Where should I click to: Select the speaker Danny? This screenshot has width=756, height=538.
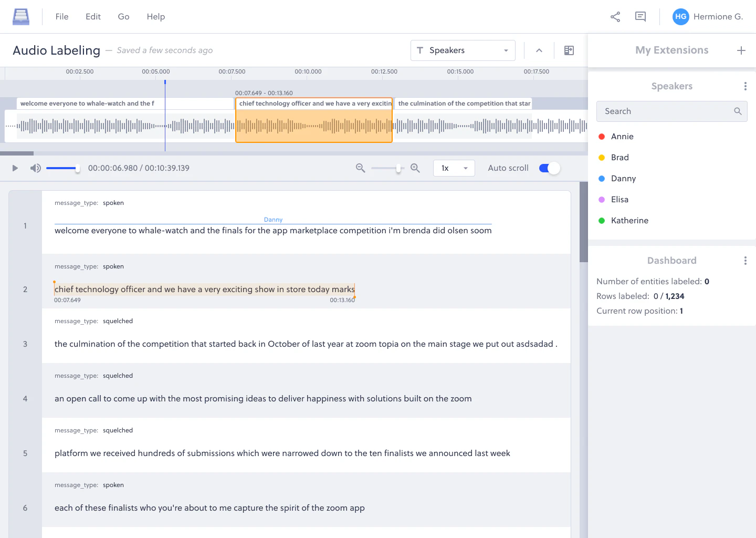coord(623,179)
